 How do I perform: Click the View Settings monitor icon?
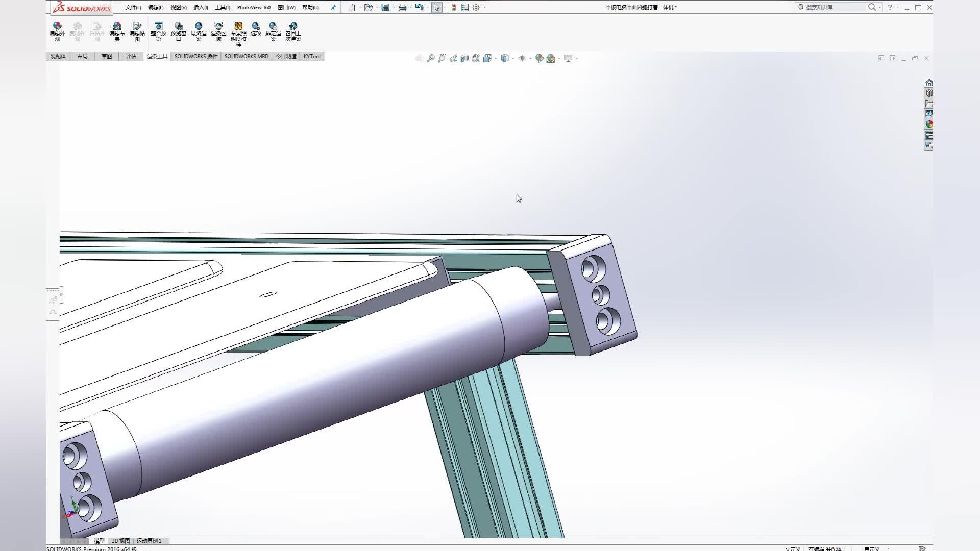click(x=568, y=58)
